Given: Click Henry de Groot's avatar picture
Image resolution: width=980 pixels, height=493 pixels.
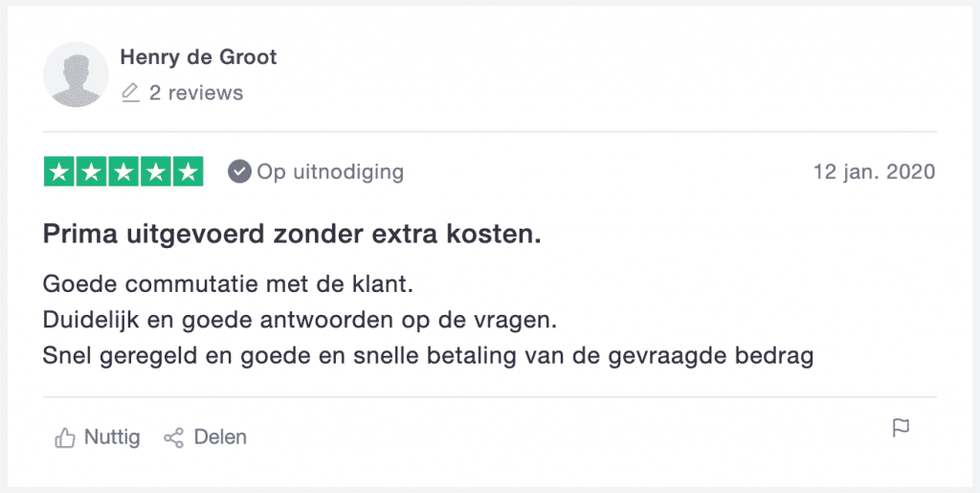Looking at the screenshot, I should tap(76, 75).
